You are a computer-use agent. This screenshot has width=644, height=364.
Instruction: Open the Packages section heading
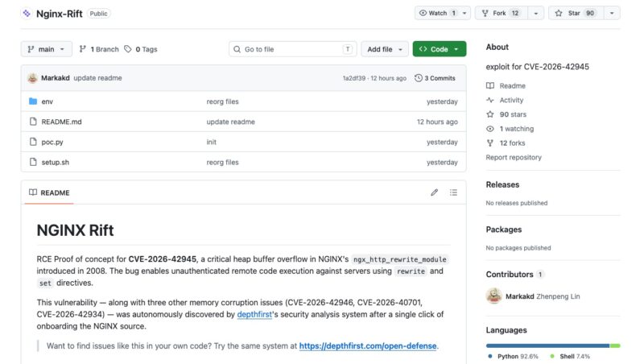[x=504, y=230]
